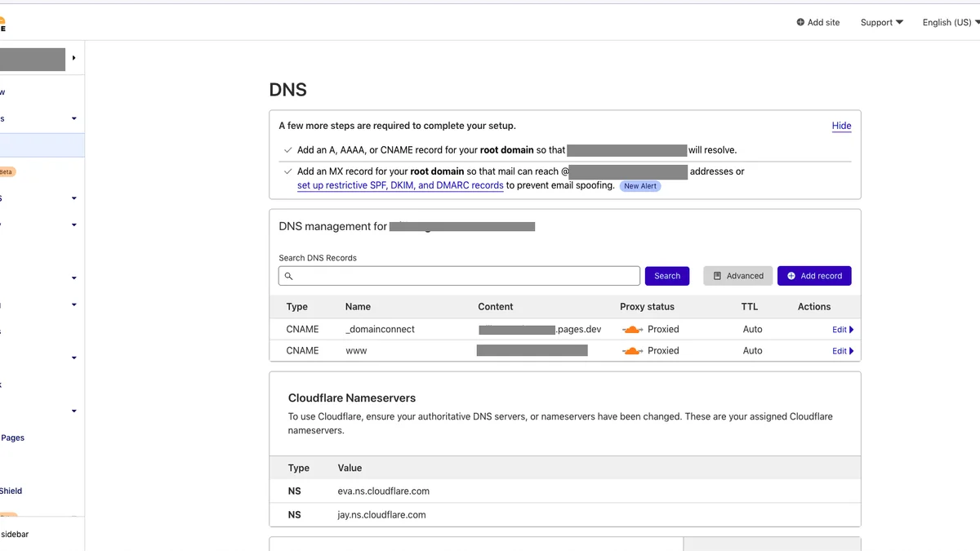Click the Cloudflare logo in the header
Image resolution: width=980 pixels, height=551 pixels.
(x=2, y=24)
